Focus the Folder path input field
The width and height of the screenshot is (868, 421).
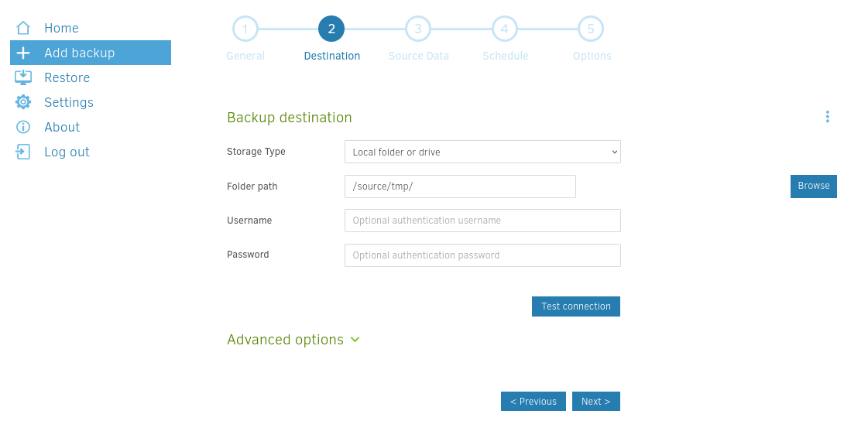pos(460,187)
